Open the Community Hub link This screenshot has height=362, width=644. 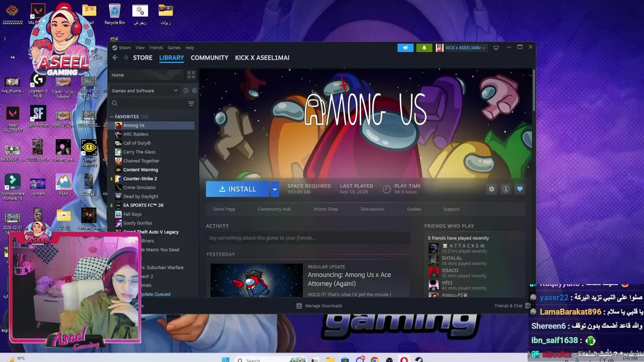coord(274,209)
